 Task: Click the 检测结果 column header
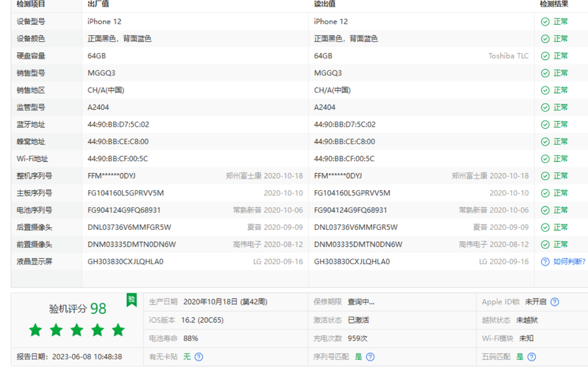(x=554, y=4)
